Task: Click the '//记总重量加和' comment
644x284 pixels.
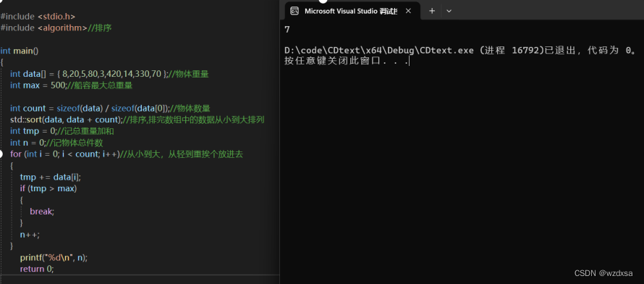Action: pos(85,132)
